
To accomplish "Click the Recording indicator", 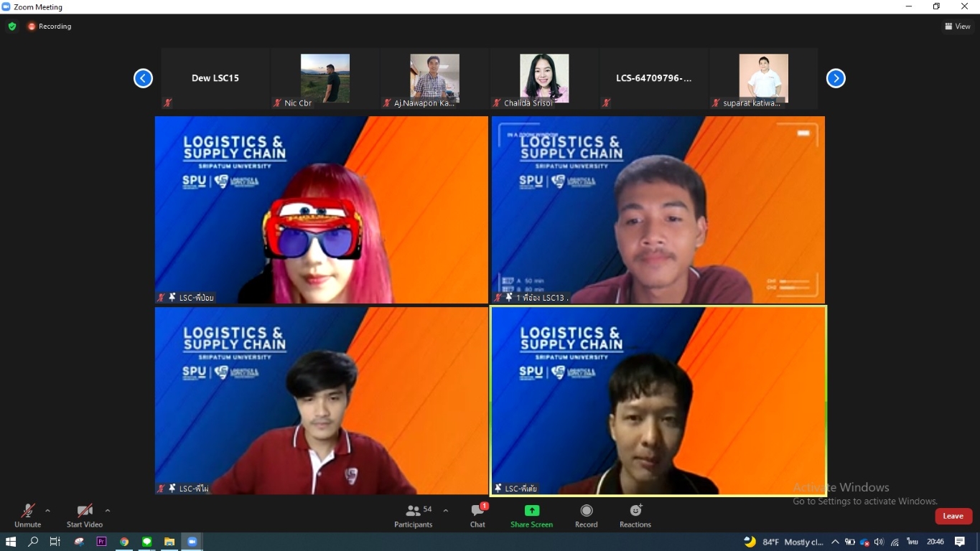I will pyautogui.click(x=50, y=27).
